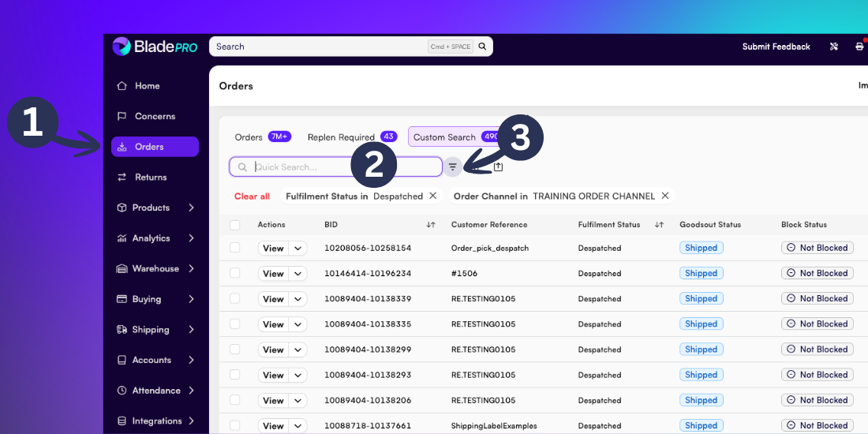Click Shipped badge for Order_pick_despatch

pos(702,248)
